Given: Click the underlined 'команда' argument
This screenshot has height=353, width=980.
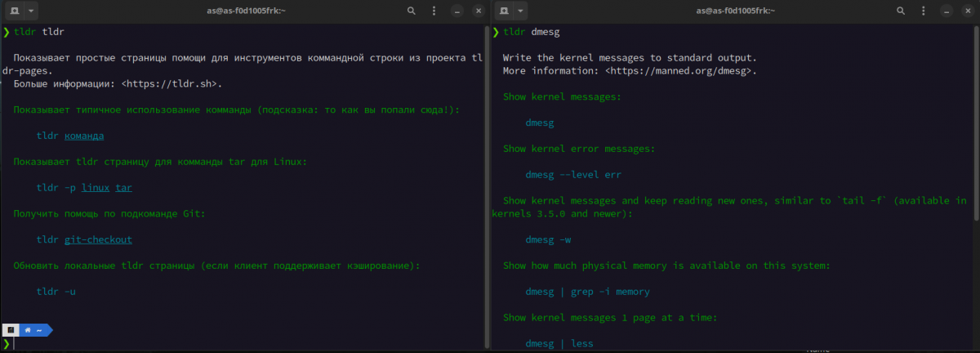Looking at the screenshot, I should [83, 136].
